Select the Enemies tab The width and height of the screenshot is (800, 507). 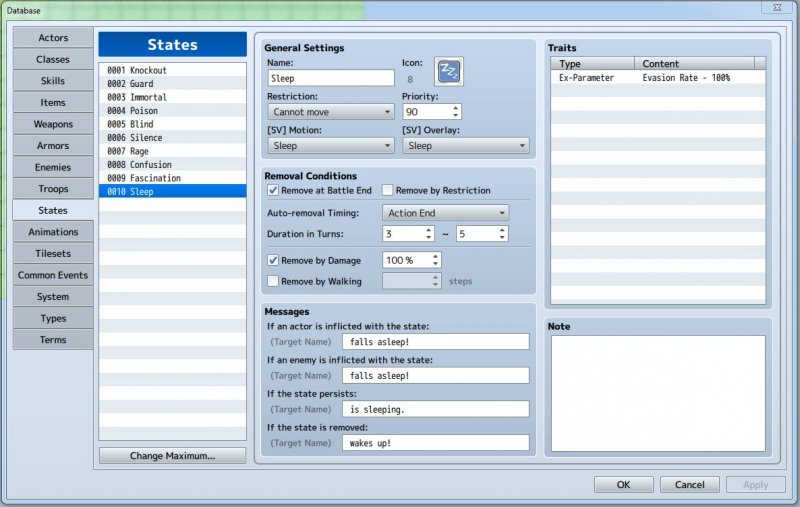53,167
